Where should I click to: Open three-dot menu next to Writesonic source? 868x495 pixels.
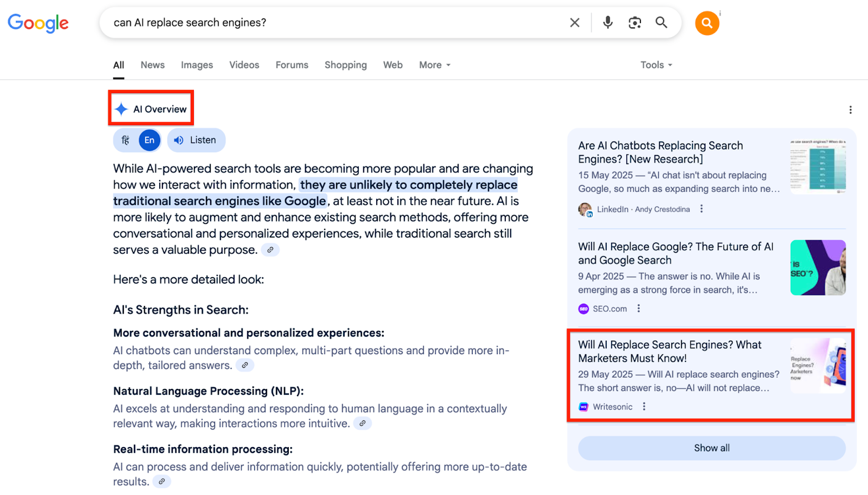coord(644,407)
